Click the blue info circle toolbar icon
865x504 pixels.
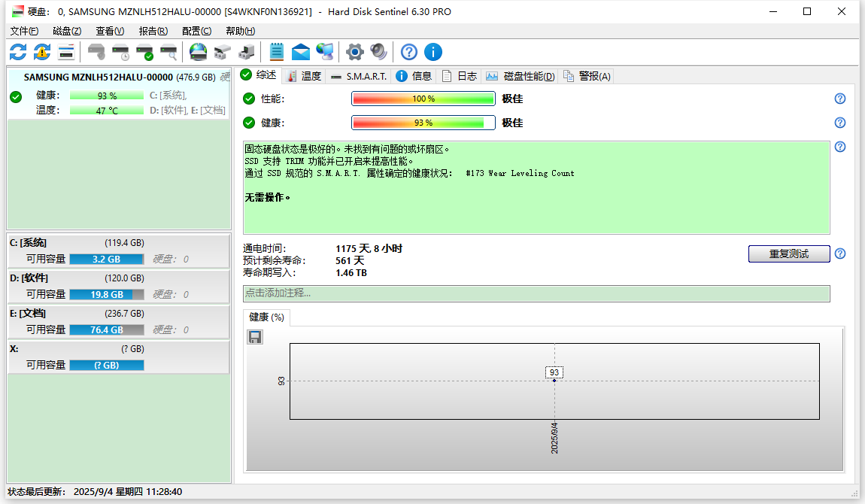tap(433, 52)
